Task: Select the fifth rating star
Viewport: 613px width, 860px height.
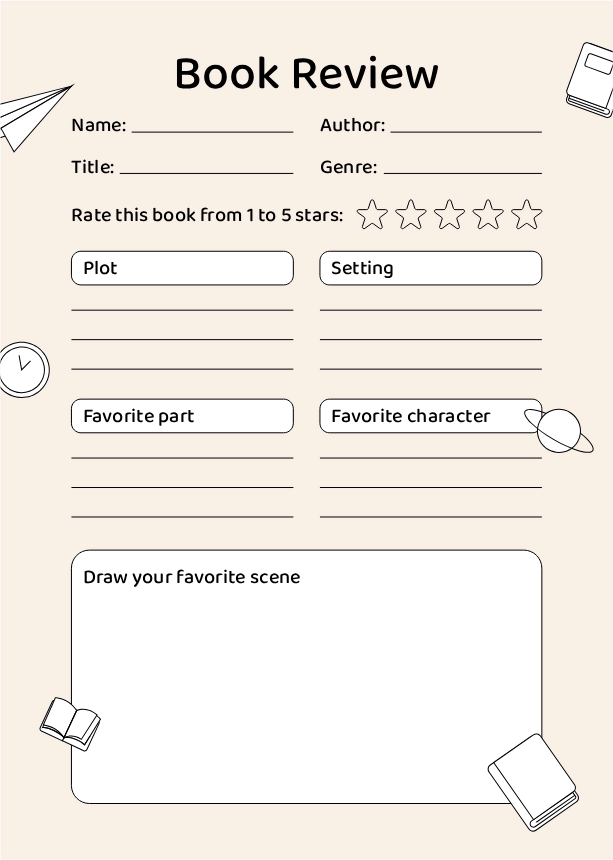Action: (526, 214)
